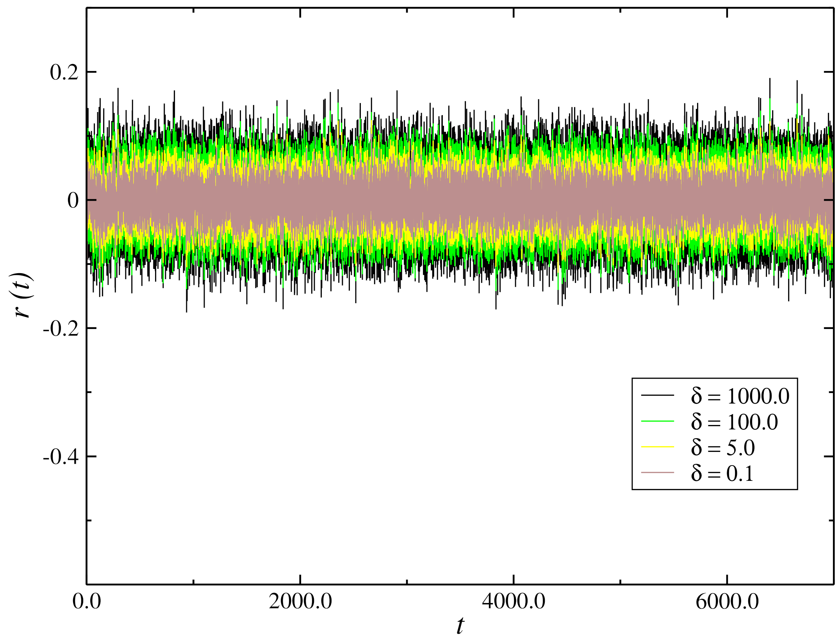Click the y-axis tick label -0.4
This screenshot has width=840, height=642.
[61, 457]
